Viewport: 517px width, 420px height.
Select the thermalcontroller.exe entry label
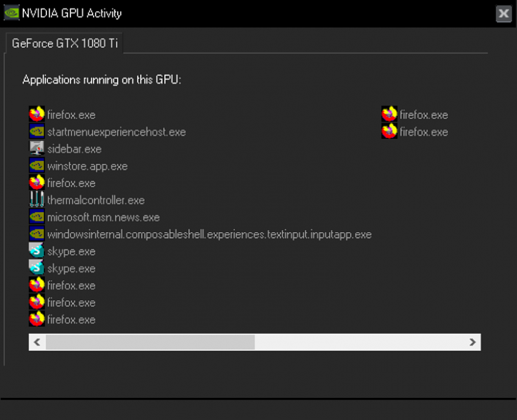point(96,200)
